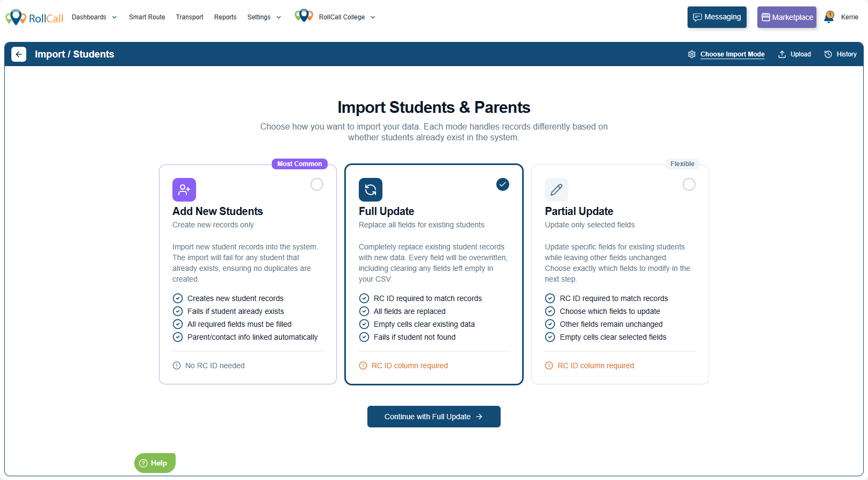Click the back arrow icon beside Import / Students
The image size is (868, 480).
point(19,54)
